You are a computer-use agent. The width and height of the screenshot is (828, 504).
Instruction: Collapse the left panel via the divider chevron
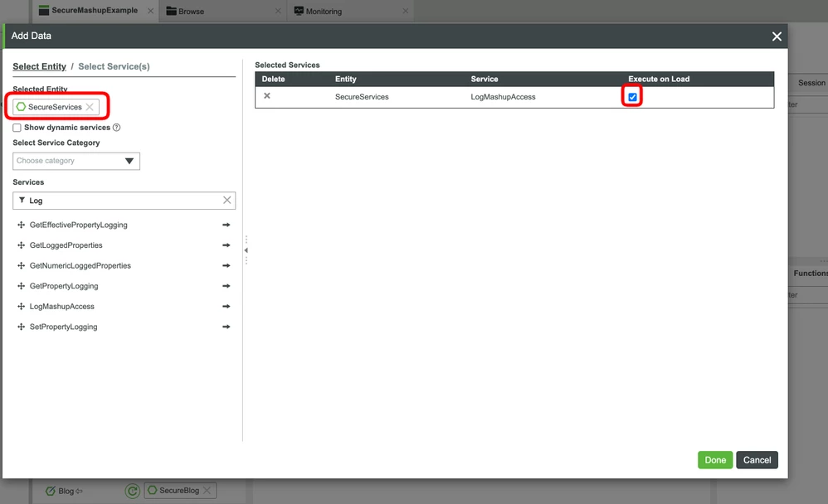click(246, 249)
